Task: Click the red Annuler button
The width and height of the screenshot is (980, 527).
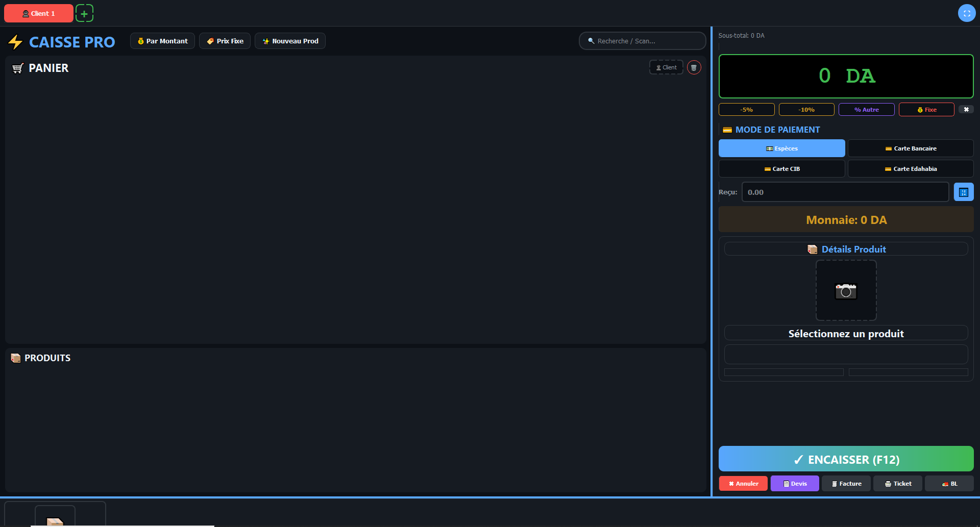Action: 743,484
